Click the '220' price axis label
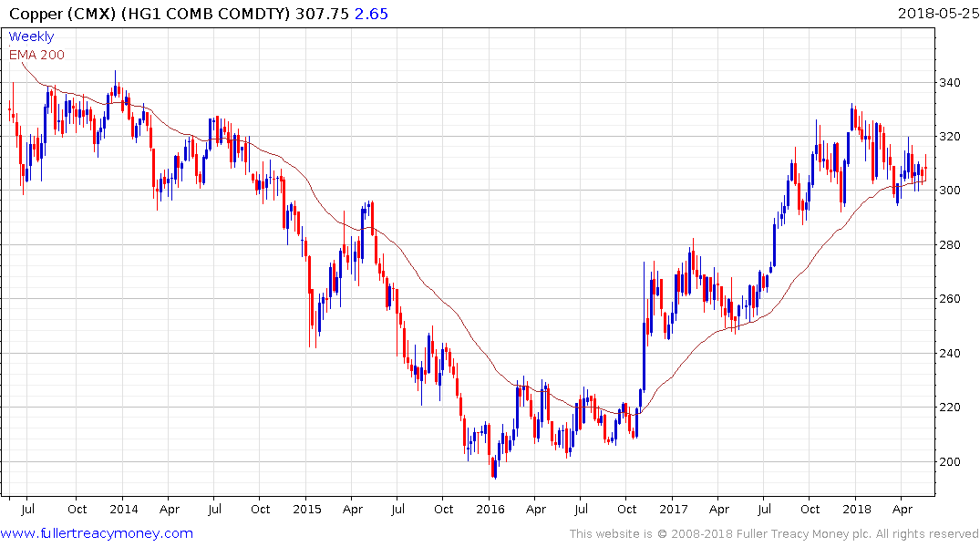This screenshot has width=980, height=547. 950,408
